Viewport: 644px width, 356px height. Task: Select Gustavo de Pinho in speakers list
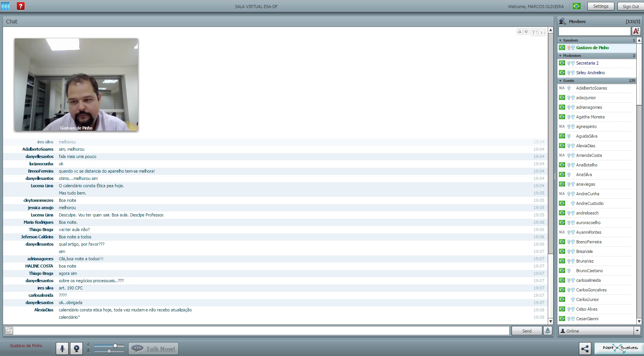(592, 48)
